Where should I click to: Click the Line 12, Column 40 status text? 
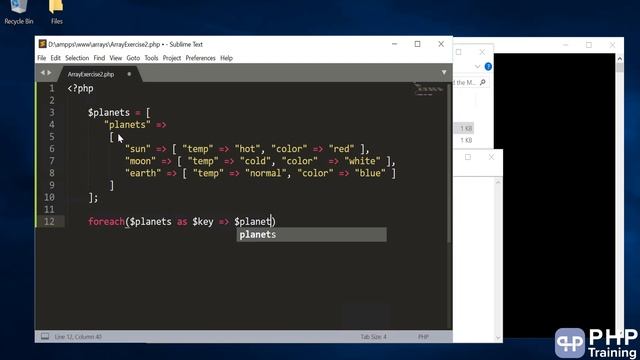click(x=78, y=337)
